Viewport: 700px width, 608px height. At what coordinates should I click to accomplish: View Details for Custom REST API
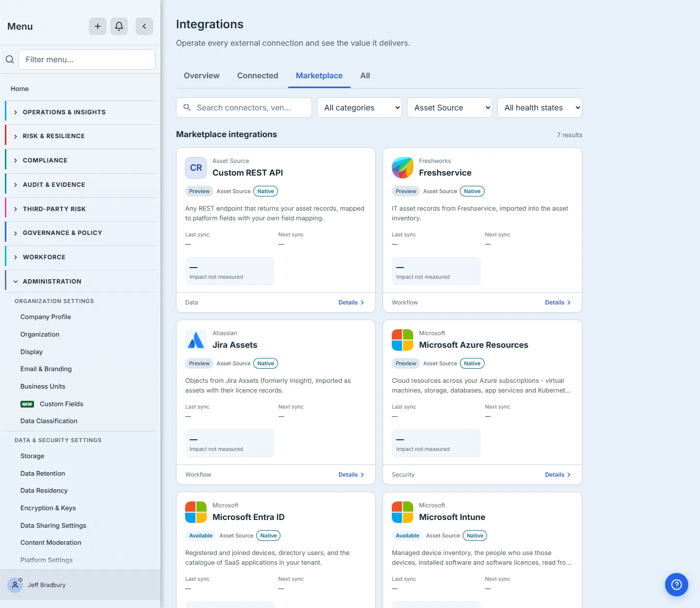(351, 303)
